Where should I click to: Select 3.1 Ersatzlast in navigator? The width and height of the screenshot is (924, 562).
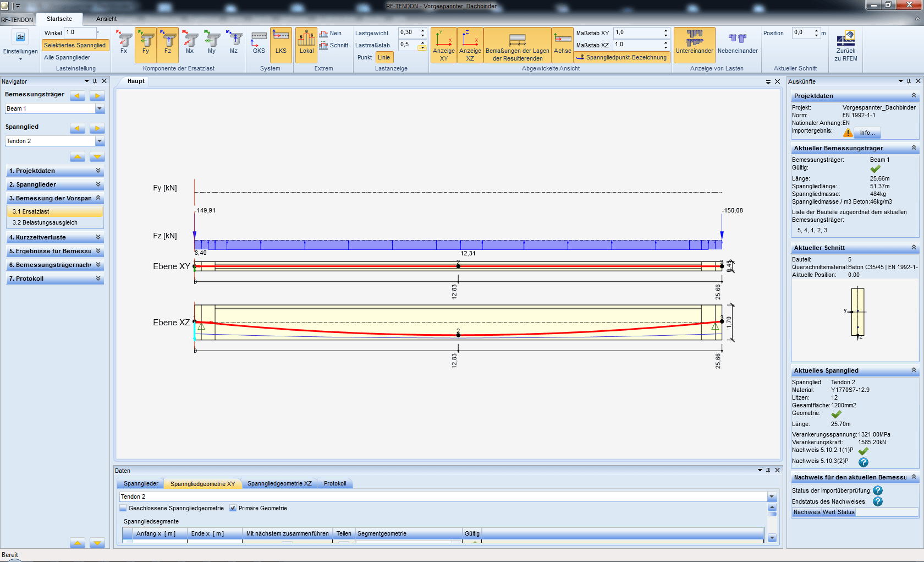pos(55,211)
